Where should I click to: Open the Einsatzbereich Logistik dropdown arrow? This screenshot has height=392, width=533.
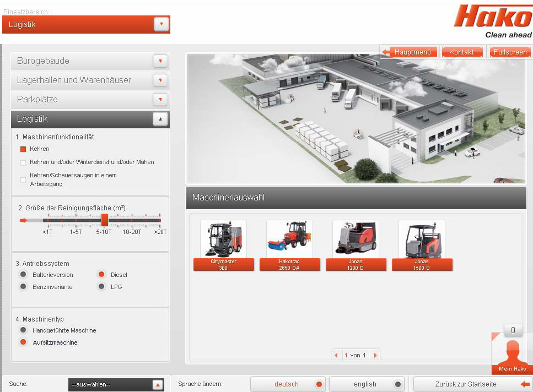pos(161,24)
